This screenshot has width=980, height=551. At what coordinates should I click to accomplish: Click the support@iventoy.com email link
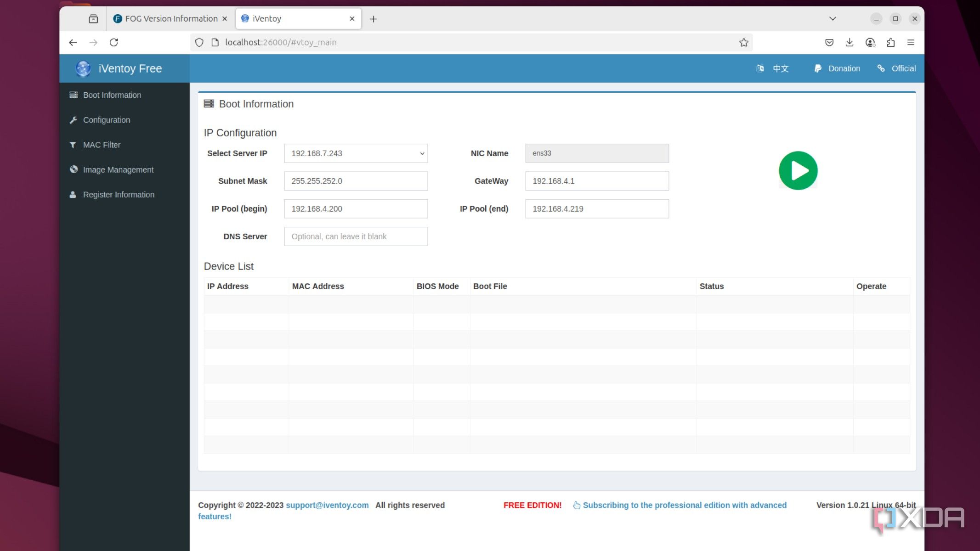tap(327, 505)
